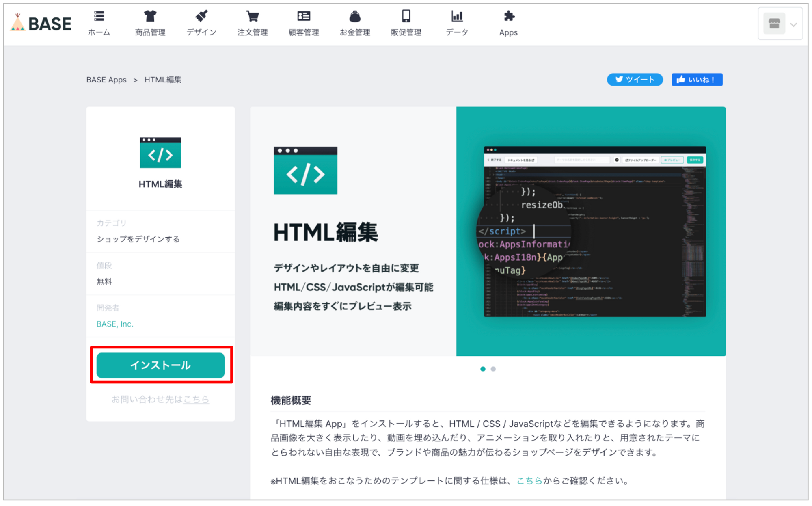Open 商品管理 t-shirt icon
This screenshot has width=812, height=506.
click(150, 16)
